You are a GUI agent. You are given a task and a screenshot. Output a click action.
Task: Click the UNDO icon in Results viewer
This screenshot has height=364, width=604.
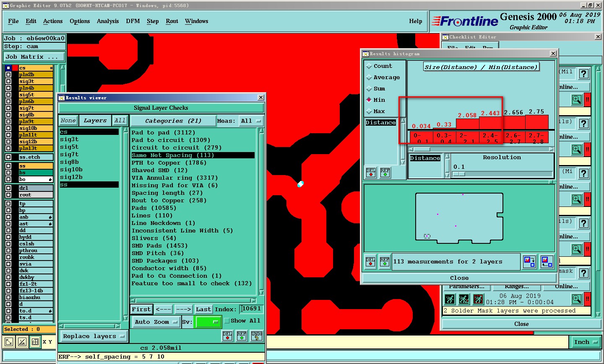coord(257,336)
